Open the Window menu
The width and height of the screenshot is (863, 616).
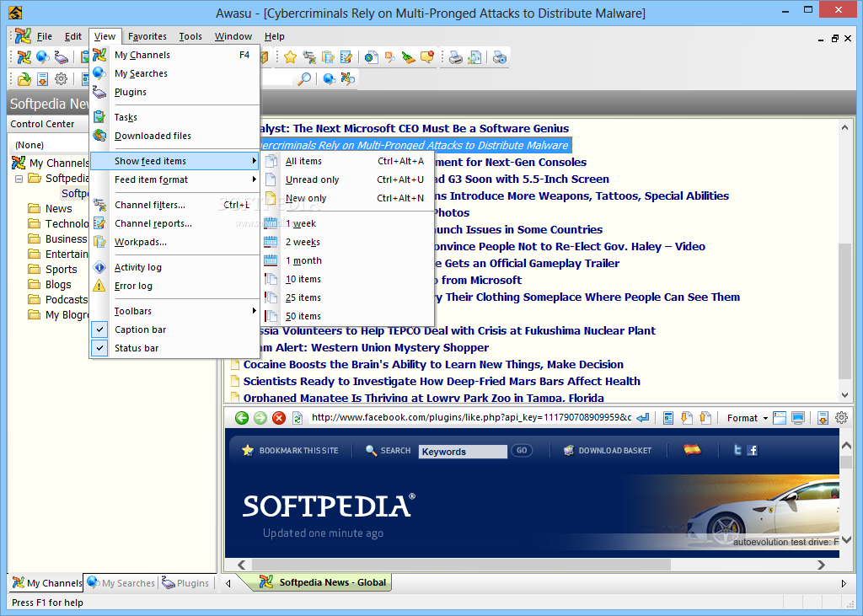(233, 36)
